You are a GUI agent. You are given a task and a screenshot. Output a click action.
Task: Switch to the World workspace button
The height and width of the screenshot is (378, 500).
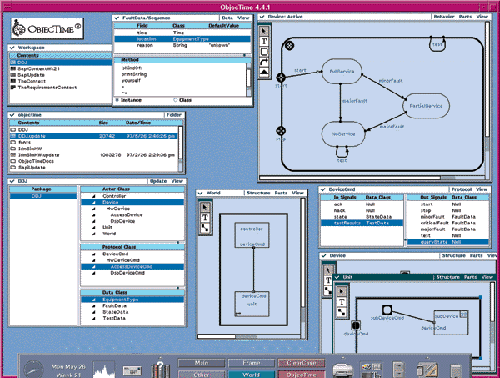tap(251, 374)
